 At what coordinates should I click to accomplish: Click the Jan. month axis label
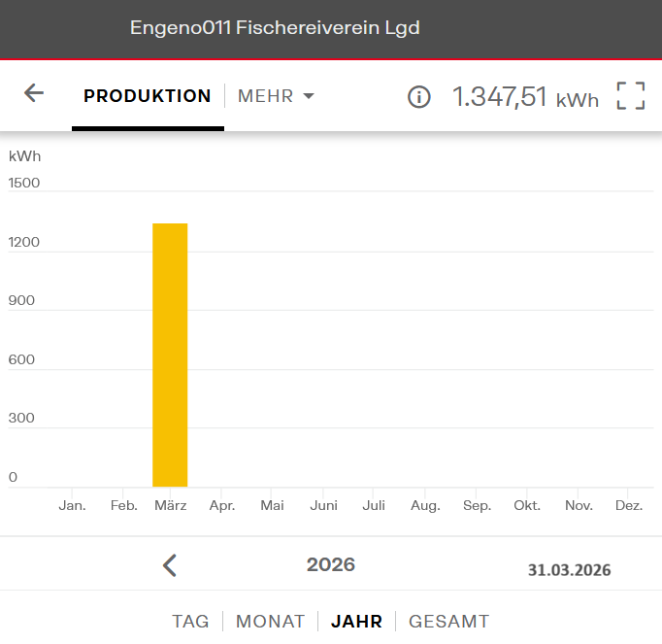[x=72, y=506]
